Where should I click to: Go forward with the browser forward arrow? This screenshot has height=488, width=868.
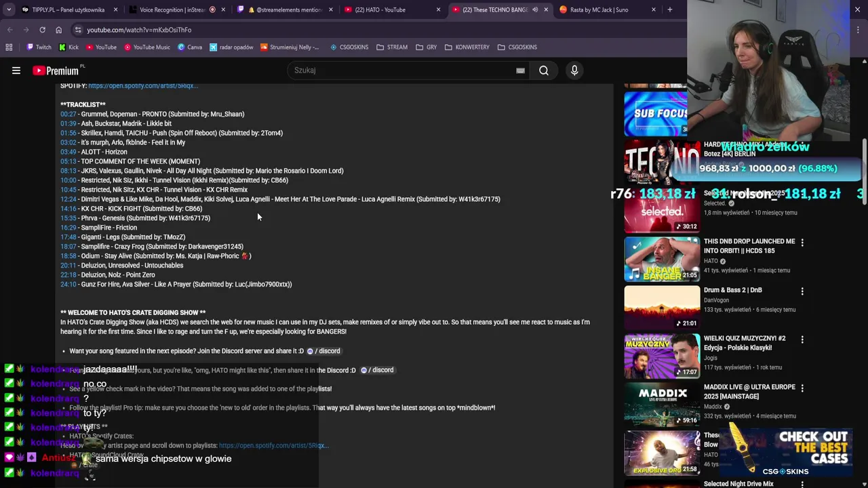tap(26, 30)
